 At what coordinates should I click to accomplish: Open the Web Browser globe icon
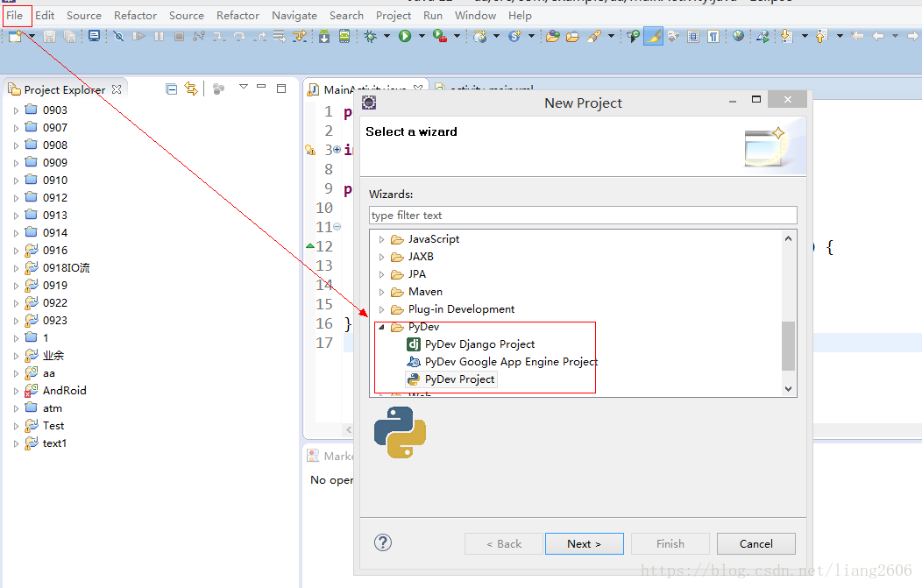pyautogui.click(x=739, y=37)
